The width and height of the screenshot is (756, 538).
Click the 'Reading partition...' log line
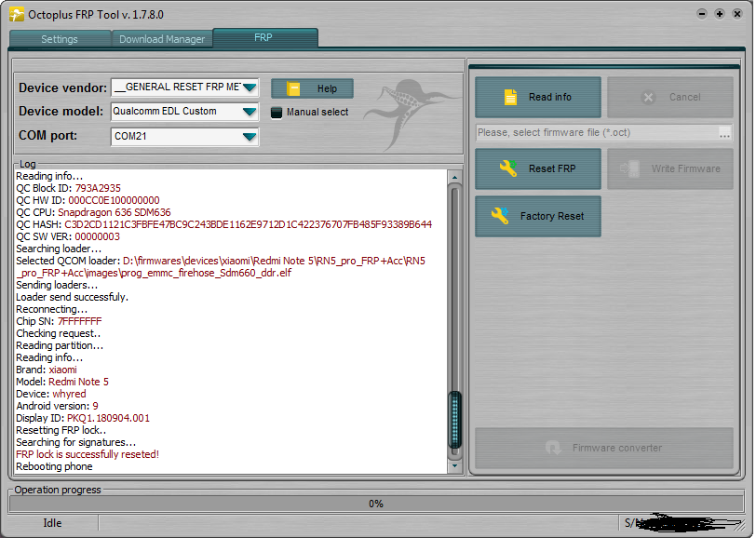(60, 345)
